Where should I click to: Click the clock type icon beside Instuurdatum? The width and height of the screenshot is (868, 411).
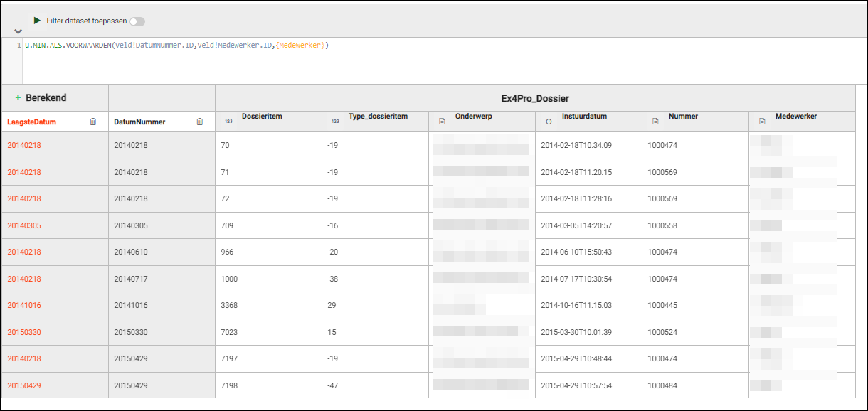[549, 122]
